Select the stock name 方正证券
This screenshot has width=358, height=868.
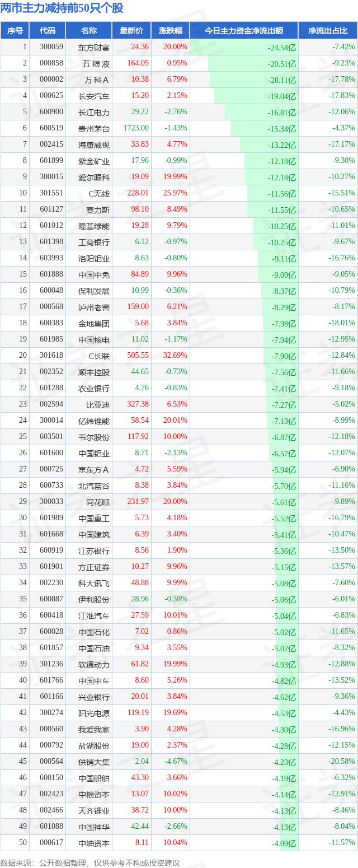click(x=94, y=567)
